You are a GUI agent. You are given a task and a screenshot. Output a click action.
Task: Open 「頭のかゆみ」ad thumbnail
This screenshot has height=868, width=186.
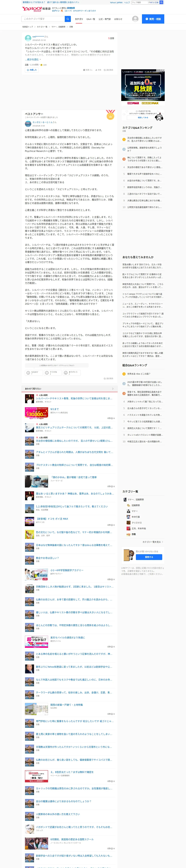37,481
